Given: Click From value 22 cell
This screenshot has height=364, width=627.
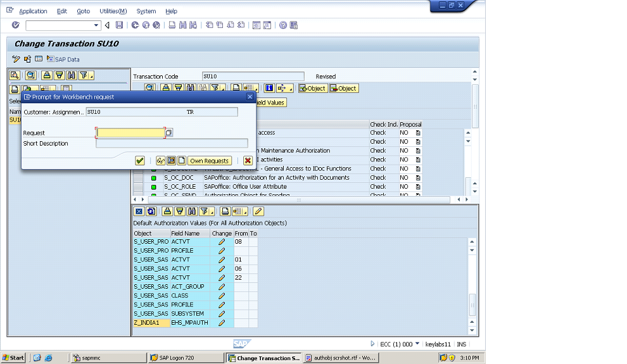Looking at the screenshot, I should tap(241, 278).
